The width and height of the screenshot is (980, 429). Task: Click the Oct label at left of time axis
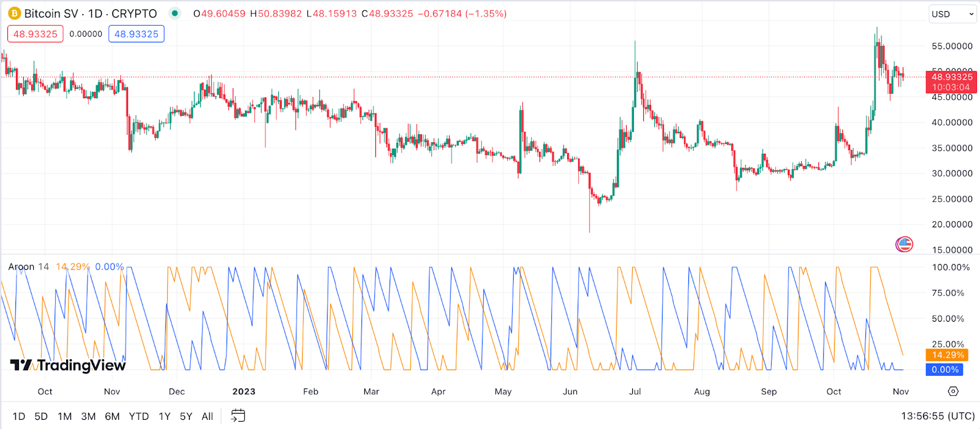pos(45,391)
